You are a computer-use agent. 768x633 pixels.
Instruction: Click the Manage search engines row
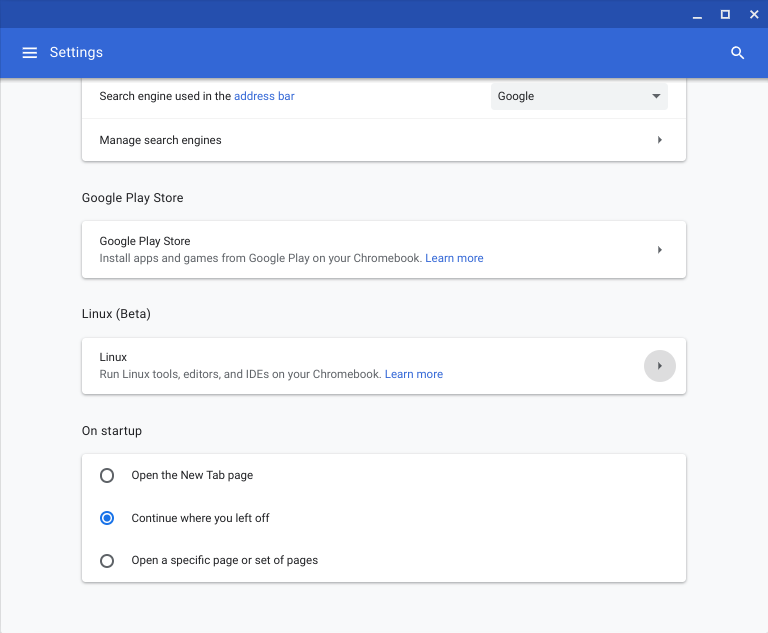point(384,140)
